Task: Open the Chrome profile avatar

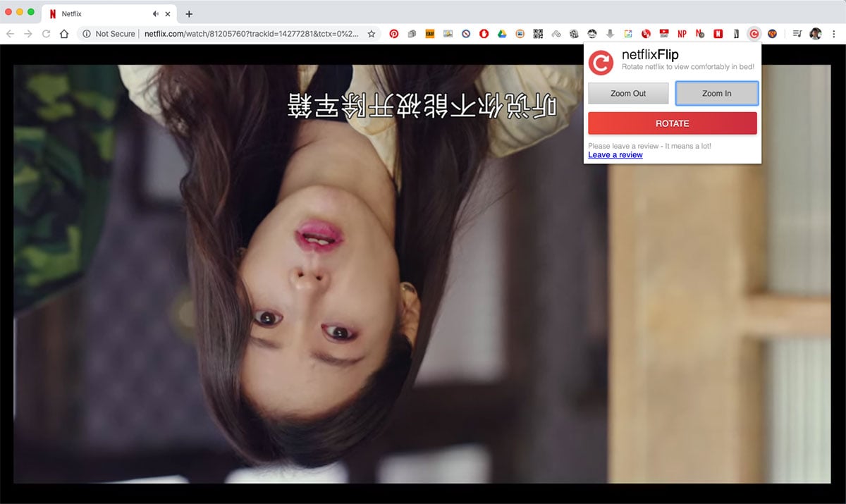Action: point(816,33)
